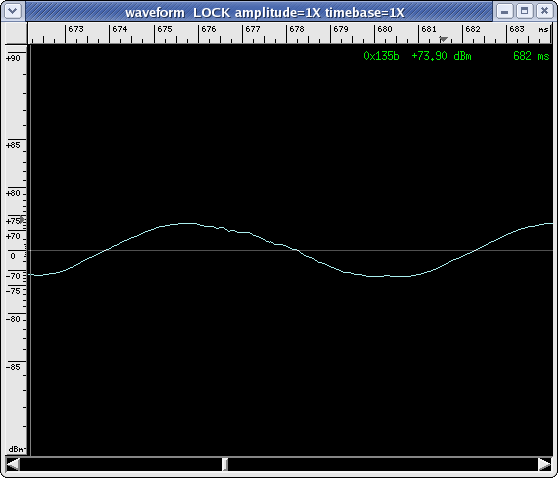Click the 679 label on the time ruler

click(x=341, y=29)
